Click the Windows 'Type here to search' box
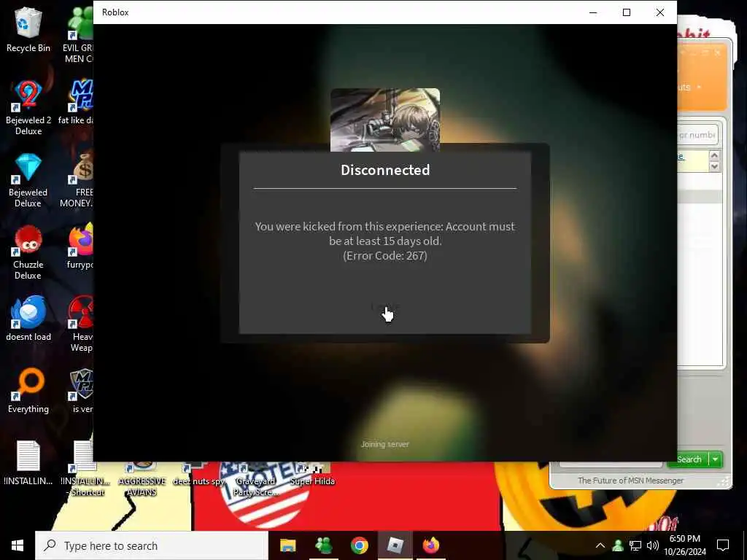The width and height of the screenshot is (747, 560). [152, 545]
